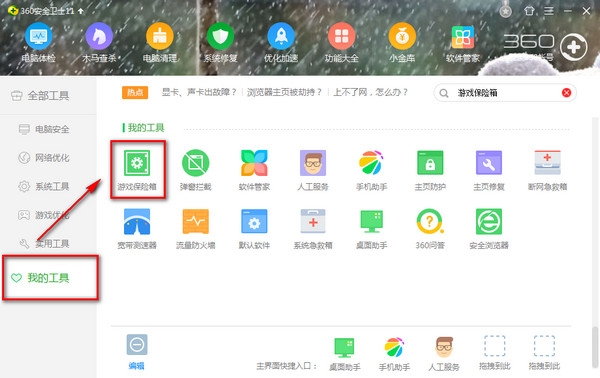This screenshot has height=378, width=600.
Task: Launch the 安全浏览器 tool
Action: 489,229
